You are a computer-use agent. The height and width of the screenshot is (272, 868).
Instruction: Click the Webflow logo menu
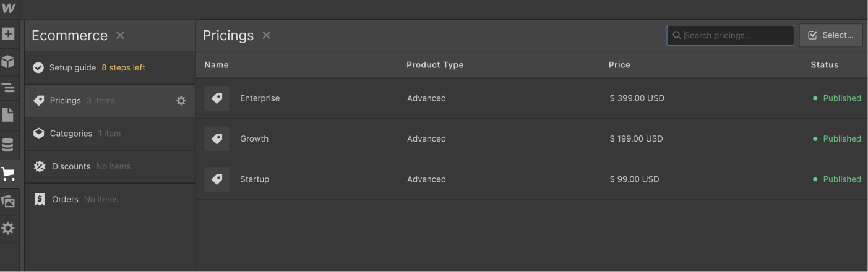pos(9,8)
